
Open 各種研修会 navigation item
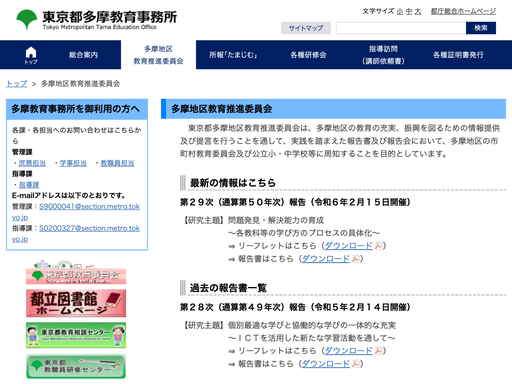(x=308, y=55)
